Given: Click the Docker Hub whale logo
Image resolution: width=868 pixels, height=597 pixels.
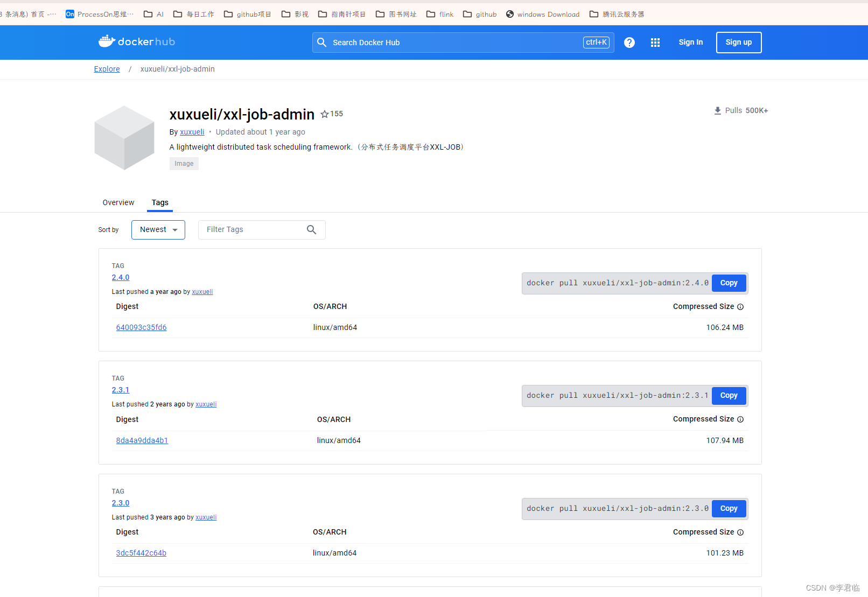Looking at the screenshot, I should point(137,41).
